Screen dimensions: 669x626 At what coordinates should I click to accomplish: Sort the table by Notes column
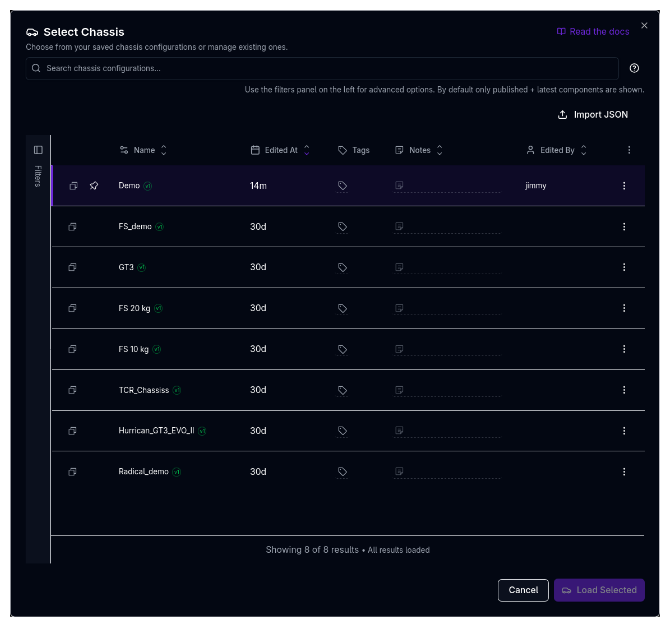[419, 150]
